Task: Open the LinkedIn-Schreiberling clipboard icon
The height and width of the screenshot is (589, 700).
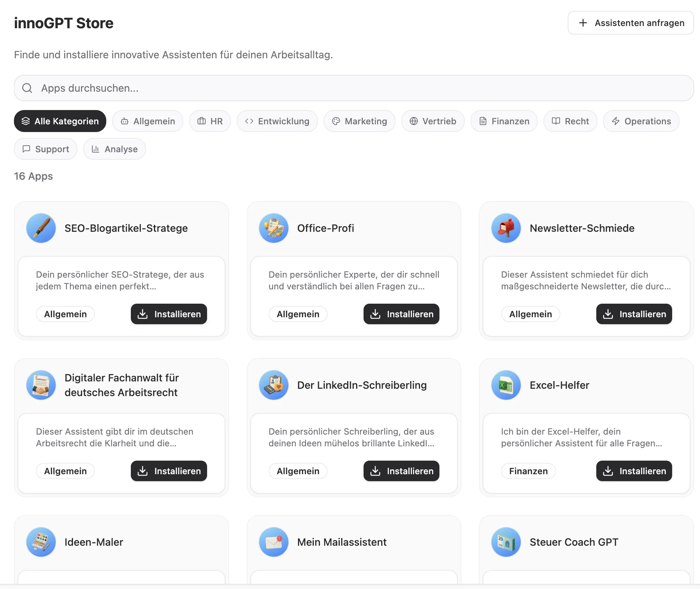Action: click(x=274, y=385)
